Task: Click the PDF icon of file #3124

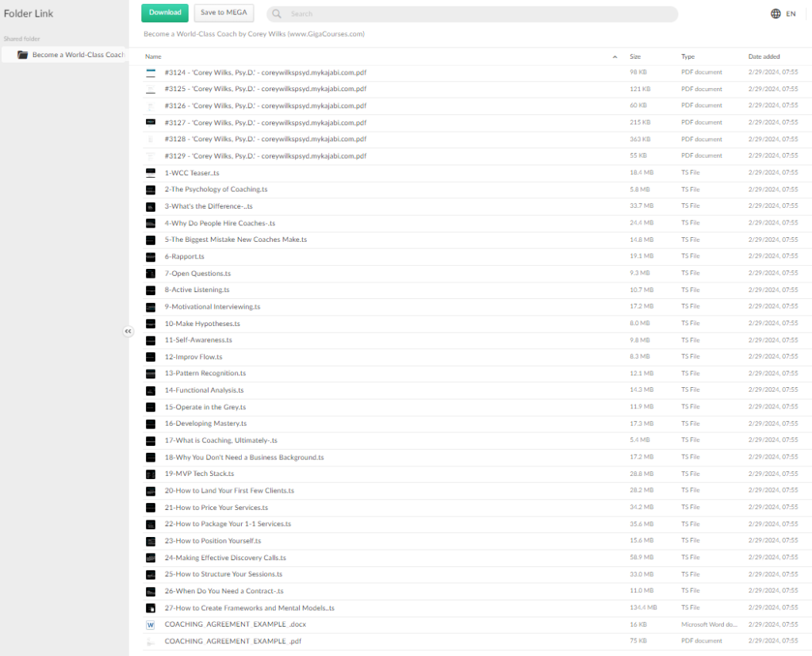Action: pyautogui.click(x=151, y=72)
